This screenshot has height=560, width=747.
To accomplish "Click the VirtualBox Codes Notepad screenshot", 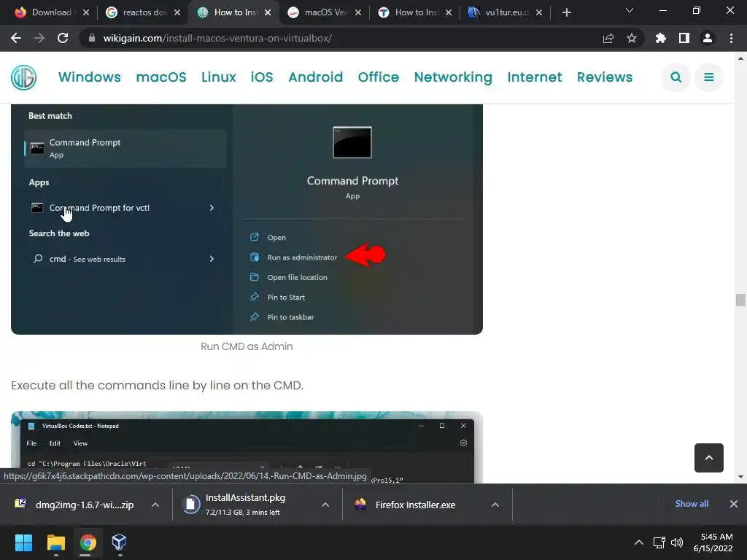I will tap(247, 448).
